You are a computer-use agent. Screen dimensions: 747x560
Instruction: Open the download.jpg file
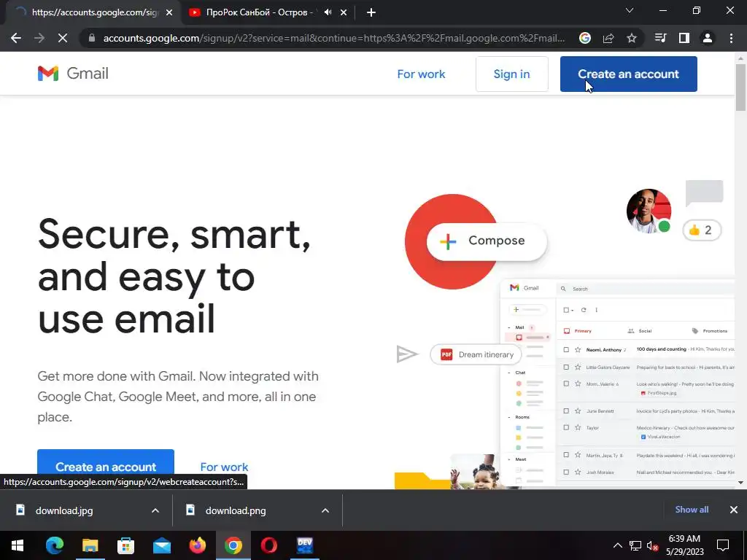64,510
